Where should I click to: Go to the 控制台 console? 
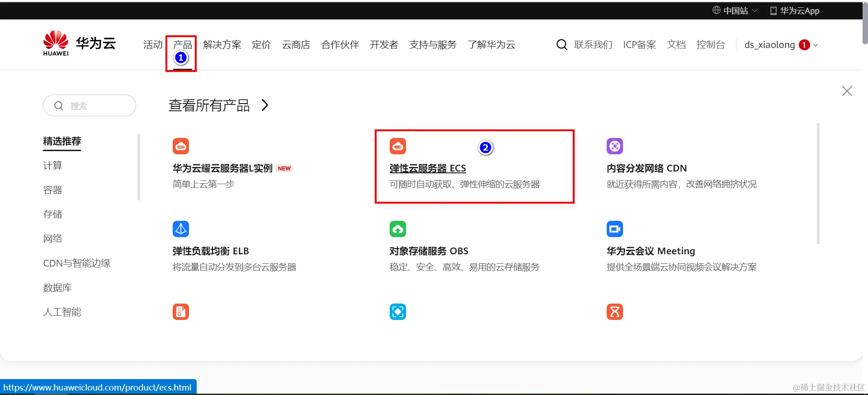pos(711,45)
